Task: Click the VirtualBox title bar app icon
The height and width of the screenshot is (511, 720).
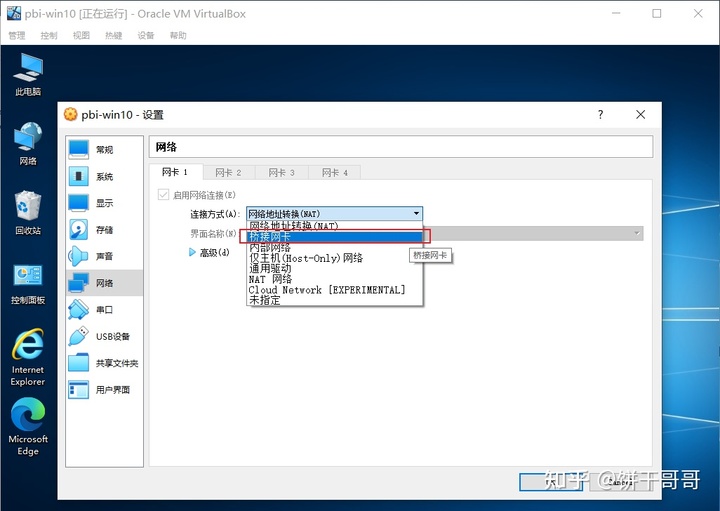Action: point(14,13)
